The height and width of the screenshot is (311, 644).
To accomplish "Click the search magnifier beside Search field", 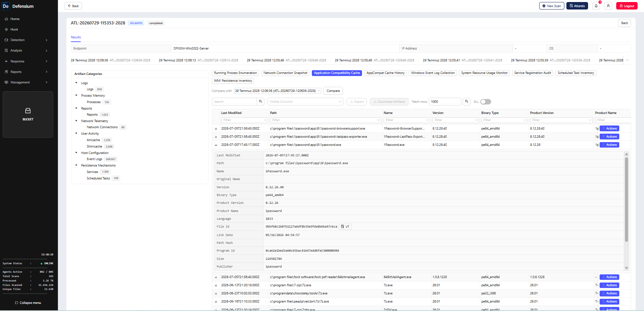I will [260, 101].
